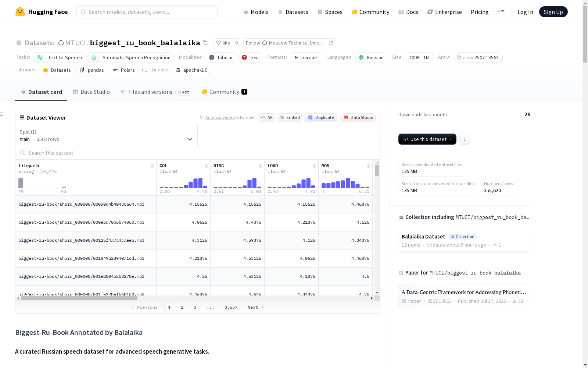Screen dimensions: 588x368
Task: Expand the +1 more libraries
Action: pyautogui.click(x=144, y=70)
